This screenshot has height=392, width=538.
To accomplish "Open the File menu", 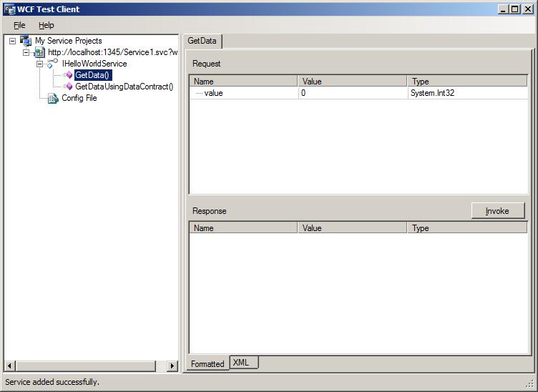I will pyautogui.click(x=19, y=25).
